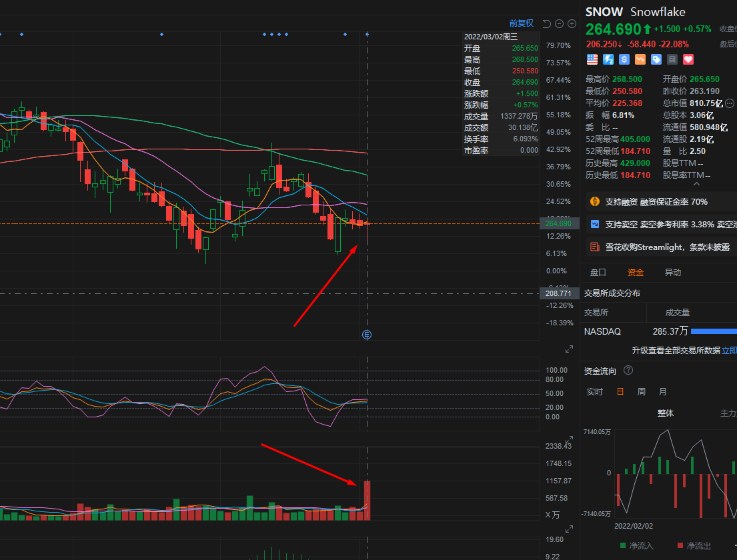Click the 2022/02/02 chart date label
Screen dimensions: 737x560
pos(633,526)
